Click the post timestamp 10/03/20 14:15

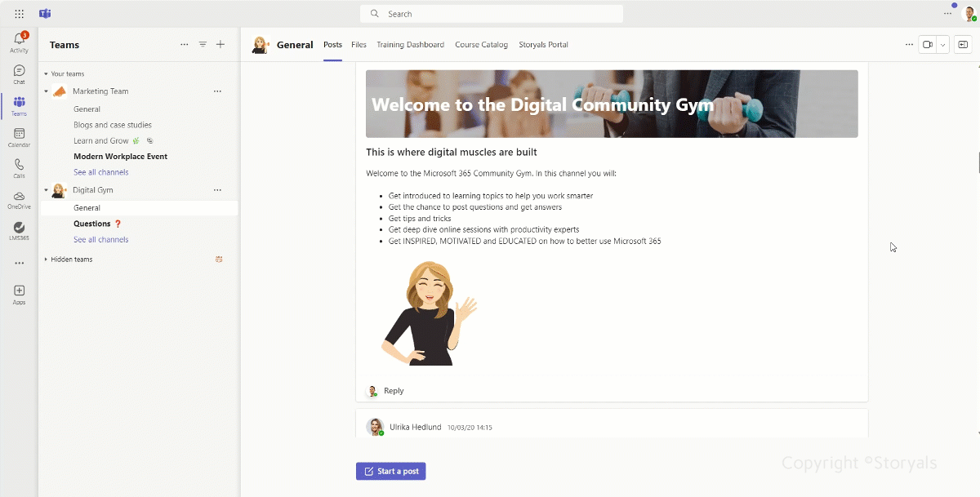(470, 428)
